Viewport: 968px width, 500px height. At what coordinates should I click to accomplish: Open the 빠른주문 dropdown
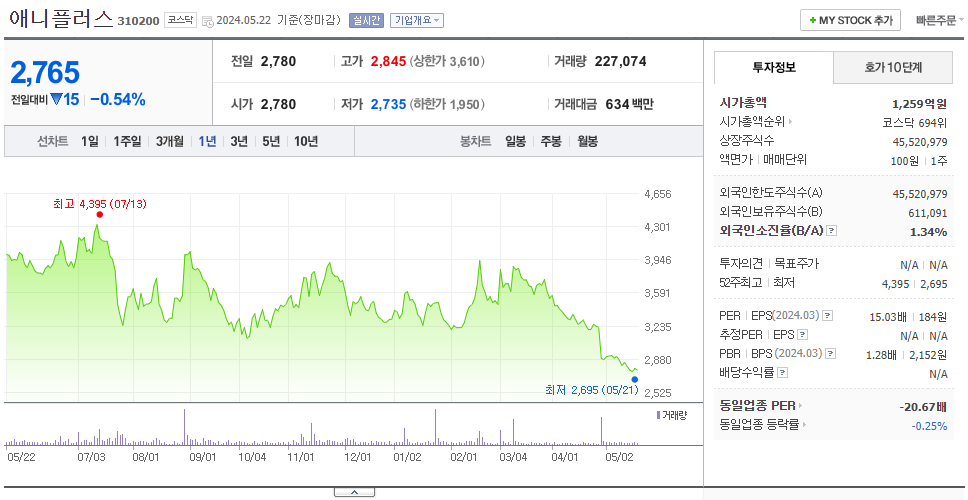tap(940, 20)
